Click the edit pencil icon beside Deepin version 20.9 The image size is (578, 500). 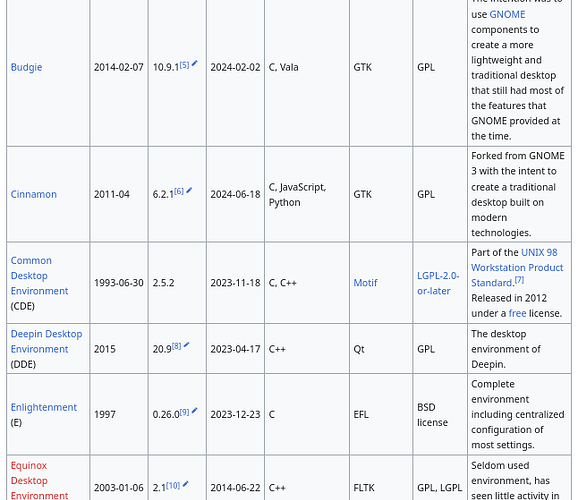pos(187,345)
